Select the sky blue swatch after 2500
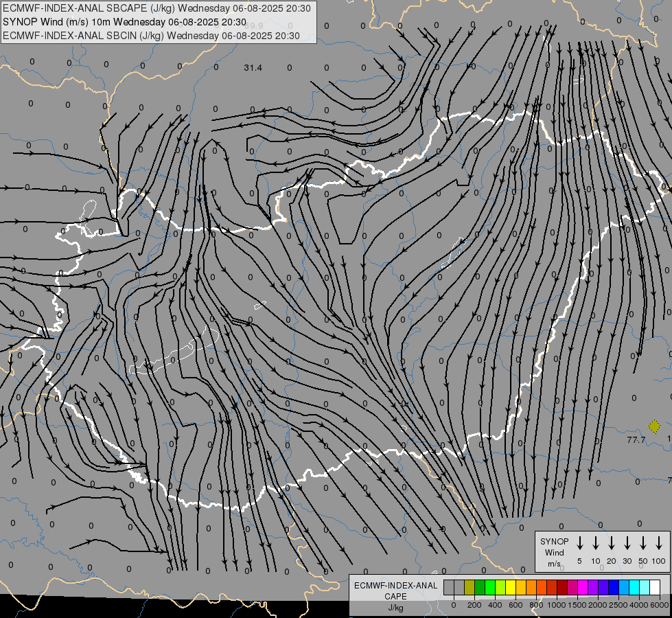 623,587
